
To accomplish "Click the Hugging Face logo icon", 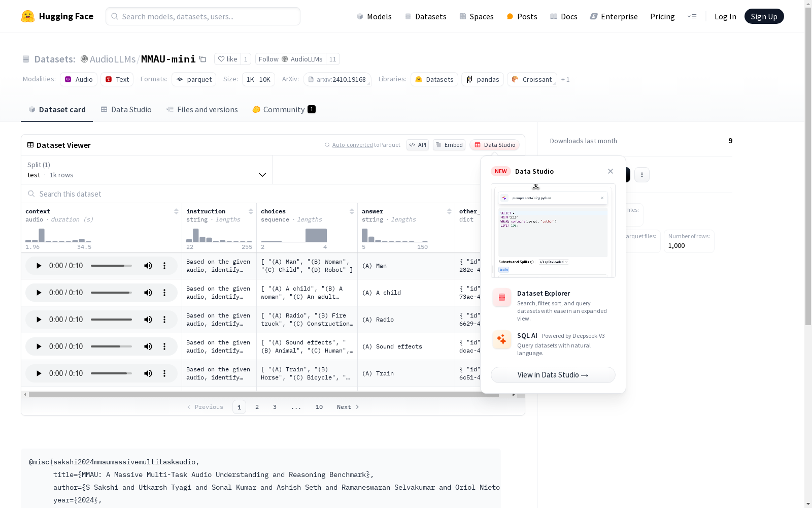I will coord(28,16).
